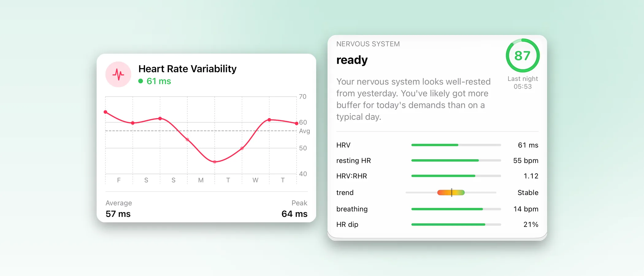Click the '70' axis label
This screenshot has height=276, width=644.
[303, 97]
